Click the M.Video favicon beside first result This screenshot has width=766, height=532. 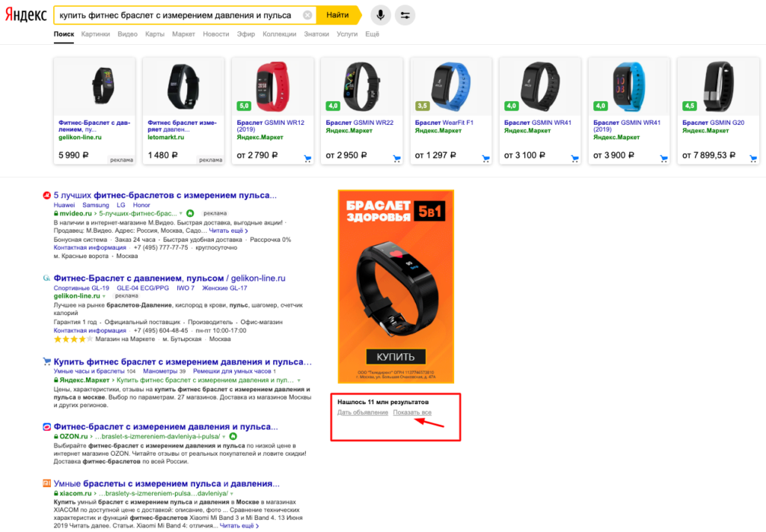46,195
